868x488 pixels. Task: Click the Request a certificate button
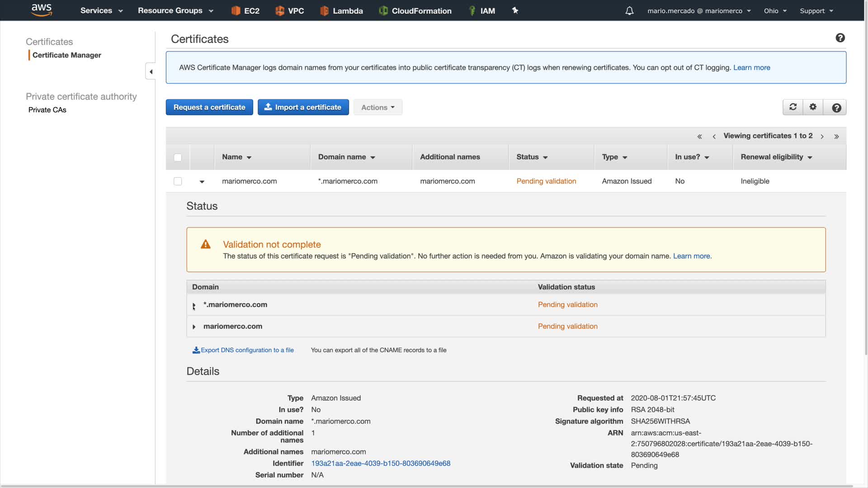[x=209, y=108]
